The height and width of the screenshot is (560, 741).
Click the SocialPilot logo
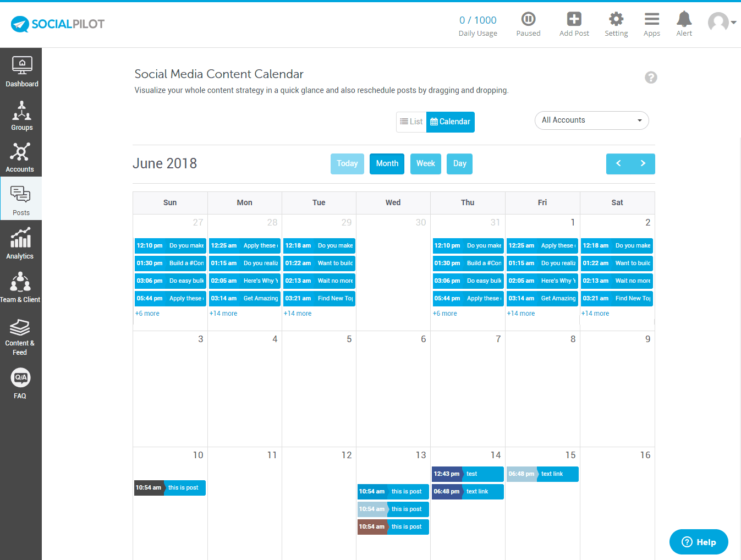click(58, 24)
